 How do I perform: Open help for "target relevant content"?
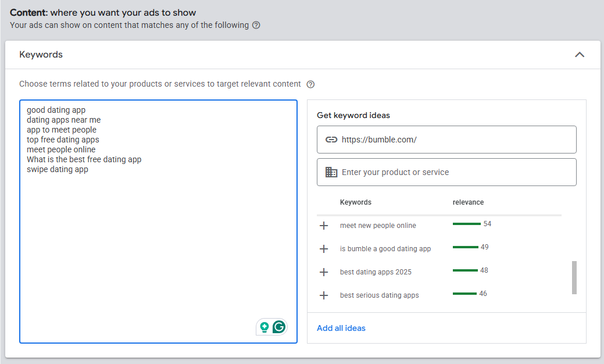point(310,84)
